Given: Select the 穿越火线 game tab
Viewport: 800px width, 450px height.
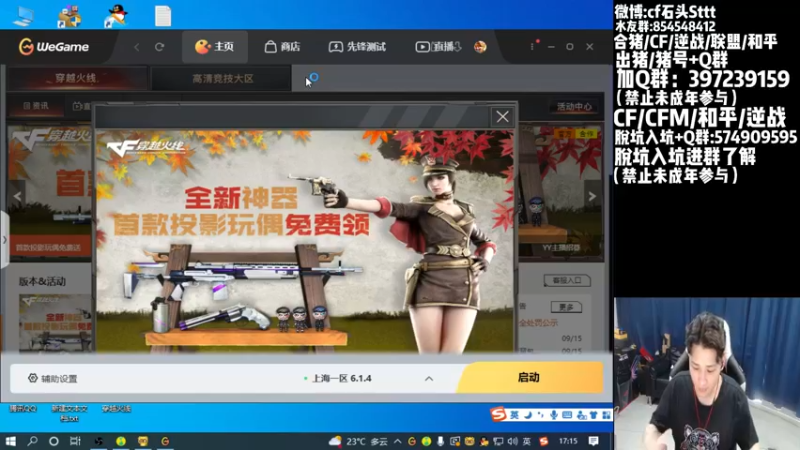Looking at the screenshot, I should [x=77, y=79].
